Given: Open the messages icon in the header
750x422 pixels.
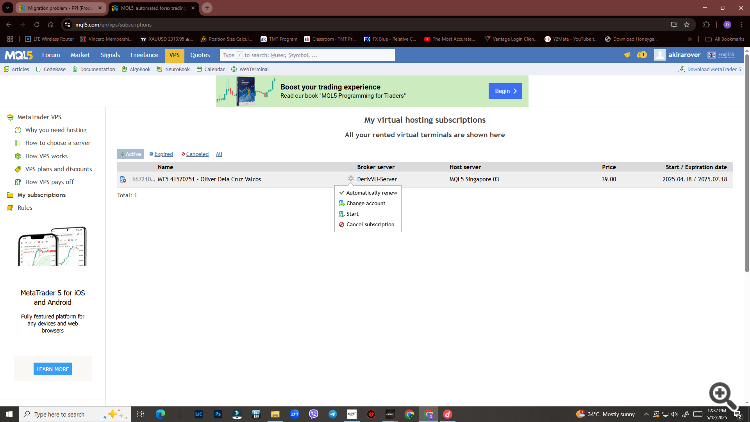Looking at the screenshot, I should tap(627, 55).
